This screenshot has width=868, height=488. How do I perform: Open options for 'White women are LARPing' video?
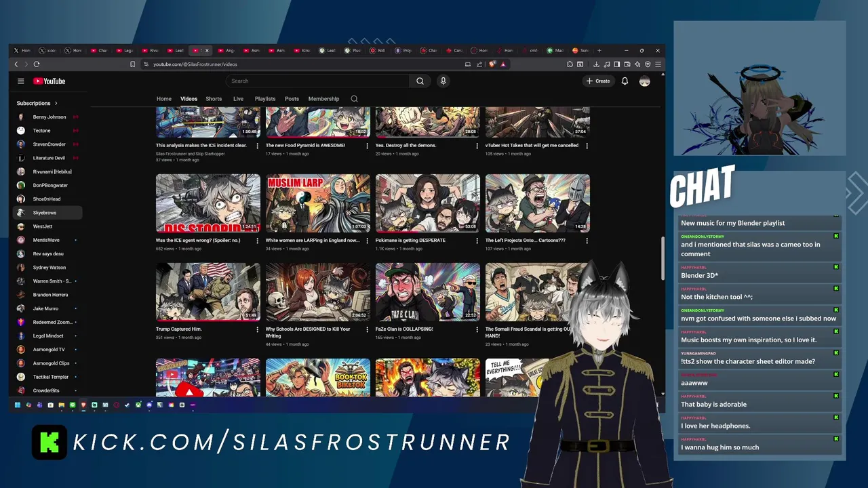367,241
